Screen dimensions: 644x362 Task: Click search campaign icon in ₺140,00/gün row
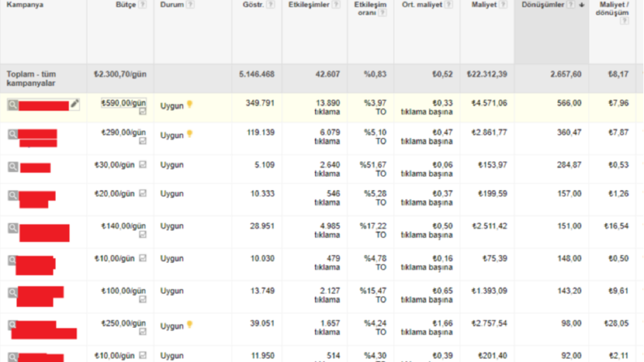tap(13, 228)
